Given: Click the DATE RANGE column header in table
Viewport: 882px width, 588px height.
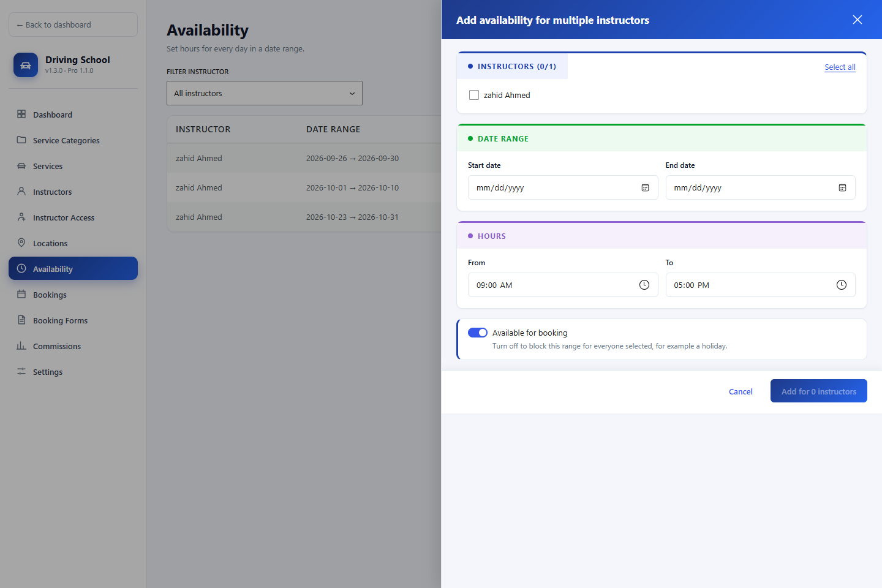Looking at the screenshot, I should [333, 129].
